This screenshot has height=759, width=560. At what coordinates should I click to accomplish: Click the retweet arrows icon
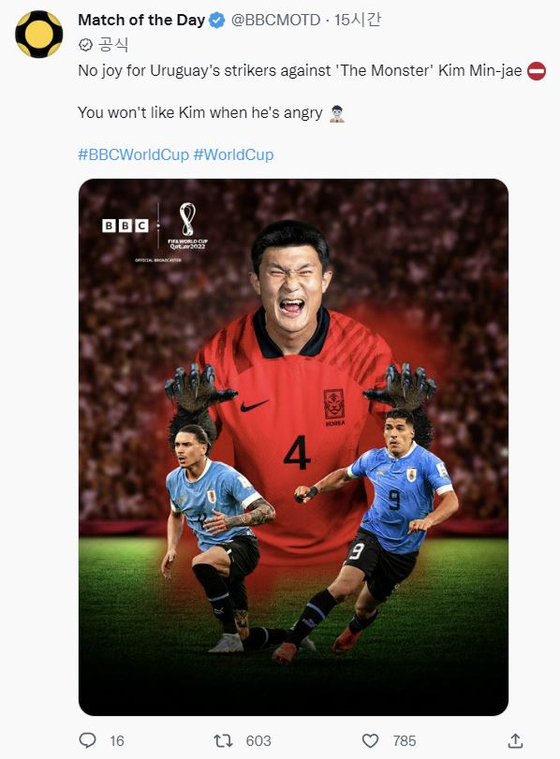[223, 740]
